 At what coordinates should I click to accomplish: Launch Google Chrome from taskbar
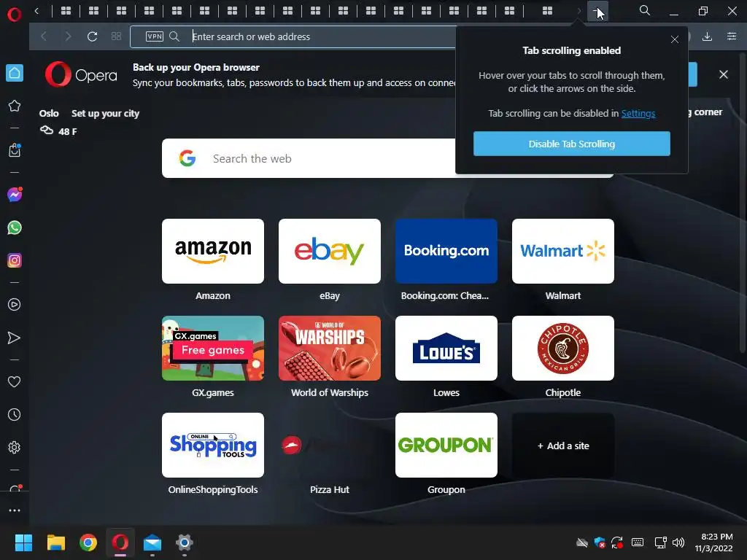pos(88,542)
